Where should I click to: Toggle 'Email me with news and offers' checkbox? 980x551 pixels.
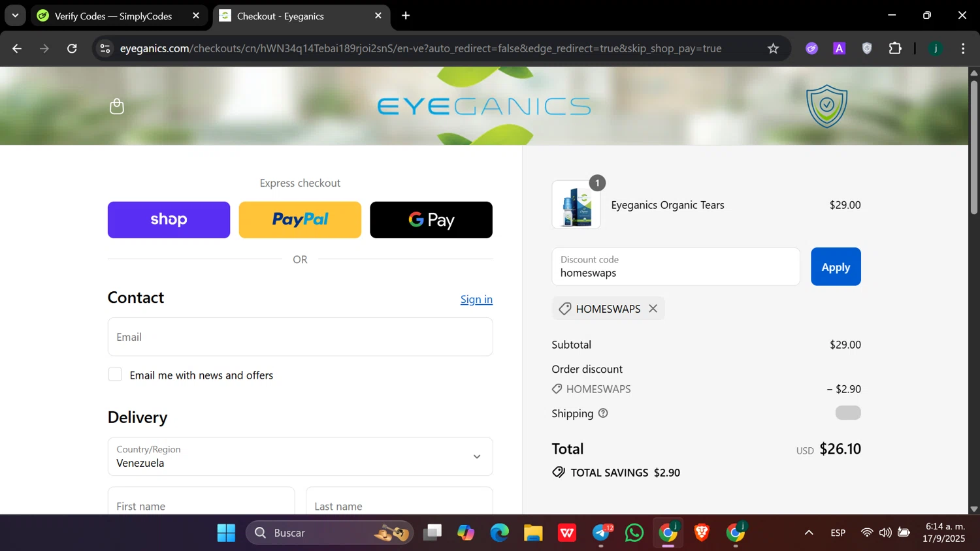click(x=115, y=375)
